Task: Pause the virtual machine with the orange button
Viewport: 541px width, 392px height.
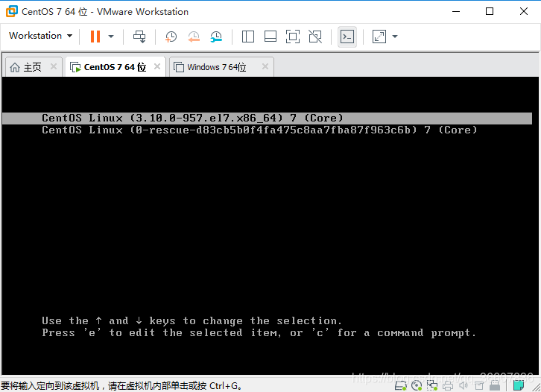Action: coord(95,37)
